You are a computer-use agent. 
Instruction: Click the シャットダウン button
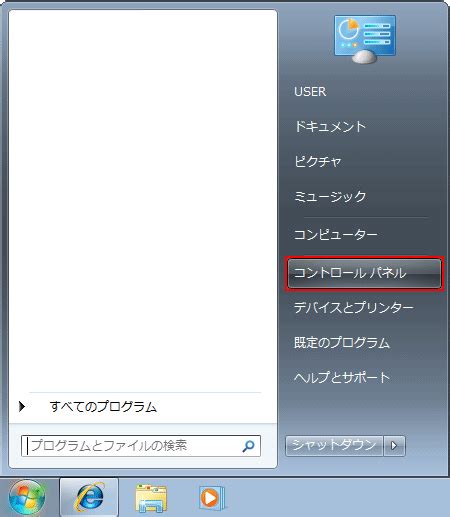[334, 446]
